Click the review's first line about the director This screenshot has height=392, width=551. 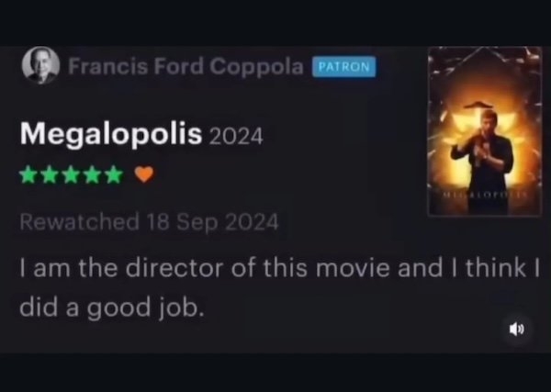280,268
